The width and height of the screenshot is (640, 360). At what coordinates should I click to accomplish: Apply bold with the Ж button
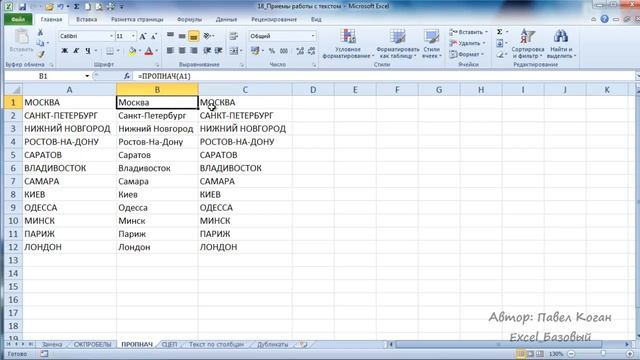point(64,51)
